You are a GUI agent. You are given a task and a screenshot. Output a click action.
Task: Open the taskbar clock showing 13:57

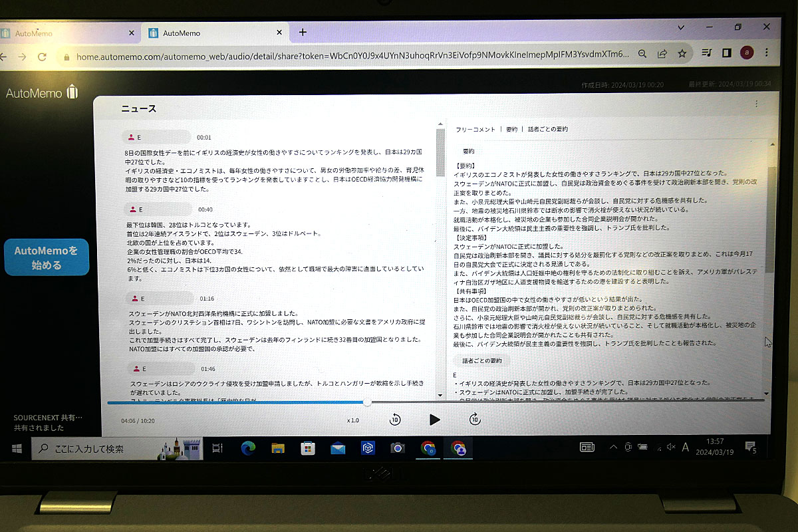tap(715, 446)
